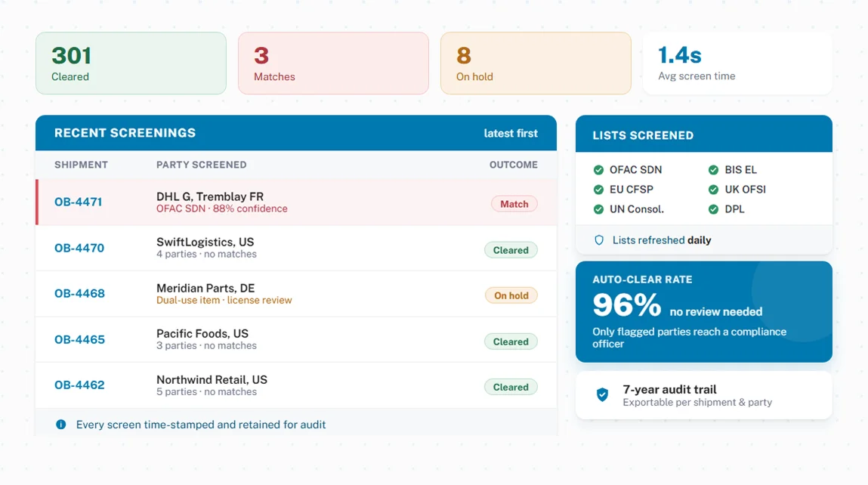Select the 3 Matches summary card
The image size is (868, 485).
tap(333, 63)
